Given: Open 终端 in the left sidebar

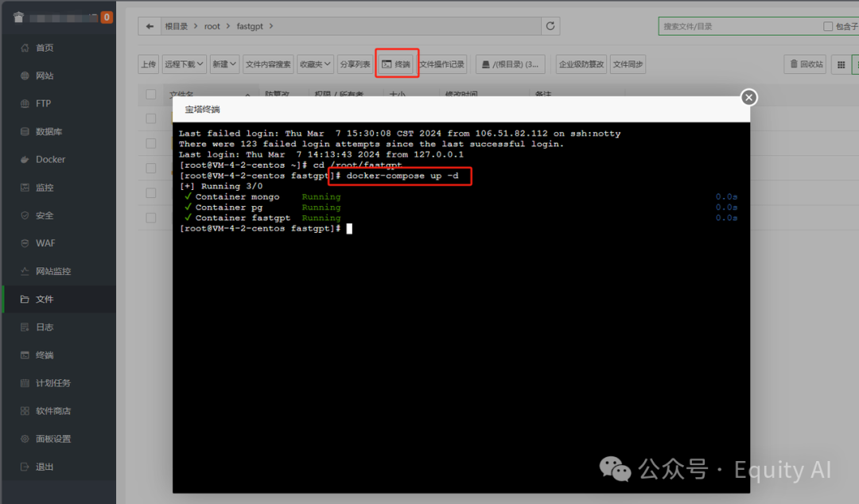Looking at the screenshot, I should tap(44, 355).
